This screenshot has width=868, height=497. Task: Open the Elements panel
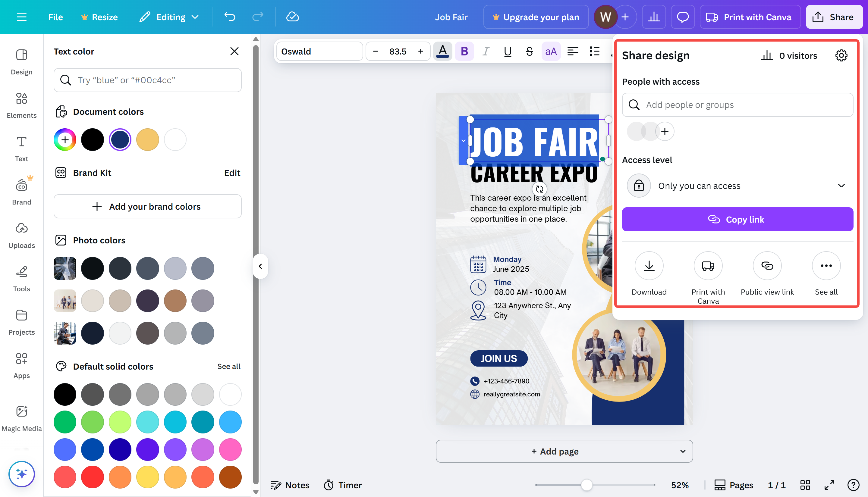21,104
